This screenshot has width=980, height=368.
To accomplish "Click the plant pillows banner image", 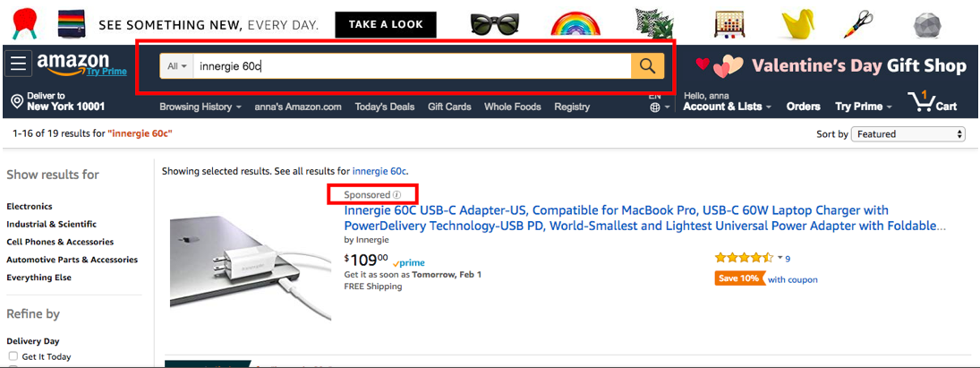I will tap(653, 23).
